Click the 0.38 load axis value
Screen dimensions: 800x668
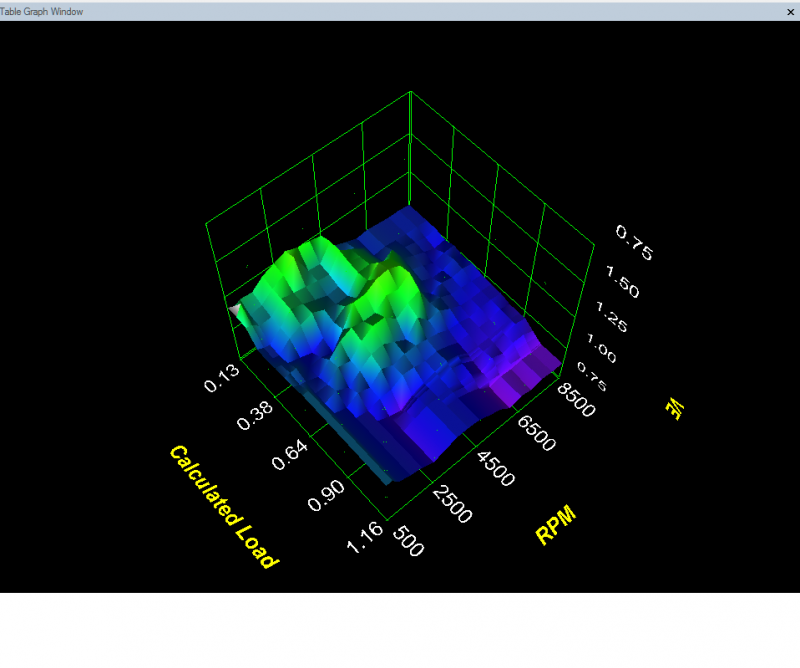(255, 415)
